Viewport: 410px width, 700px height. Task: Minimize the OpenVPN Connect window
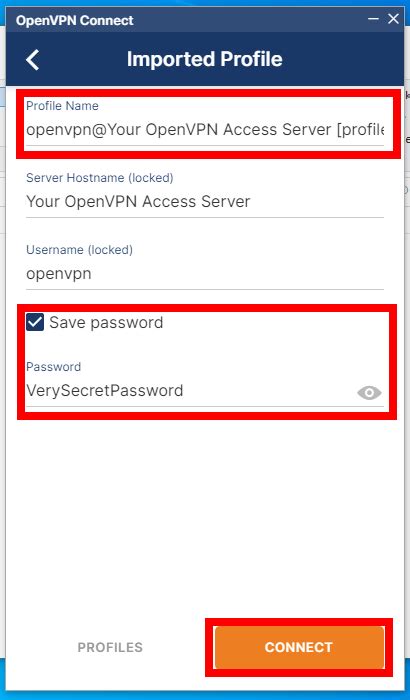point(373,19)
